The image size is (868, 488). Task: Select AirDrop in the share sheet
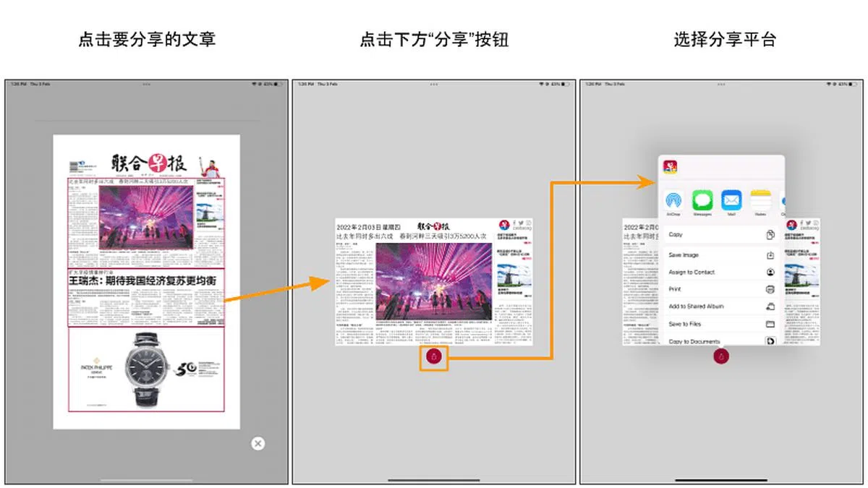[674, 200]
